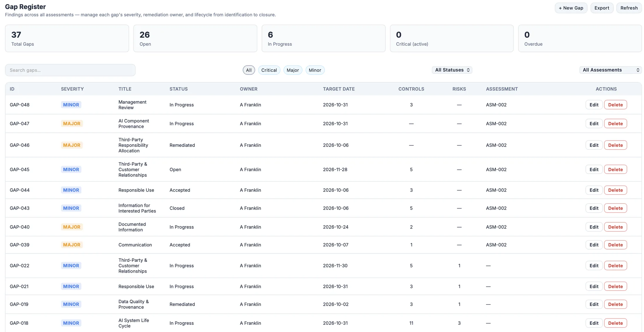Select the All severity filter chip
The width and height of the screenshot is (644, 332).
tap(249, 70)
